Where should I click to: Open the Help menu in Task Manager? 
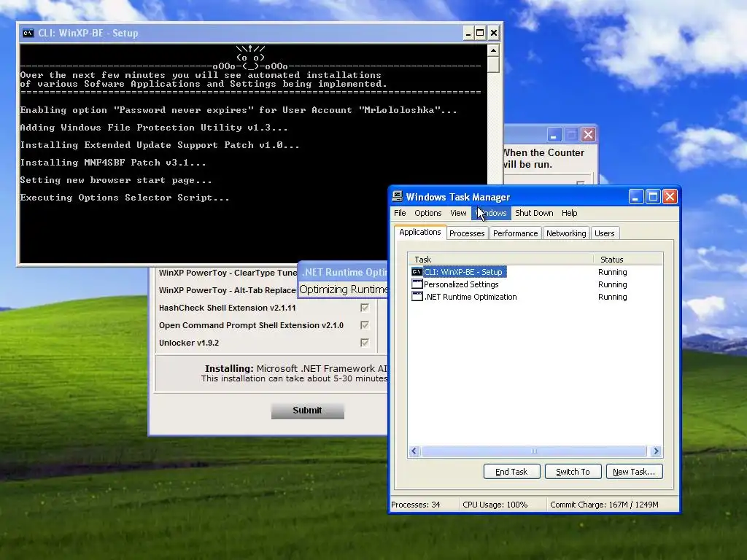coord(569,213)
